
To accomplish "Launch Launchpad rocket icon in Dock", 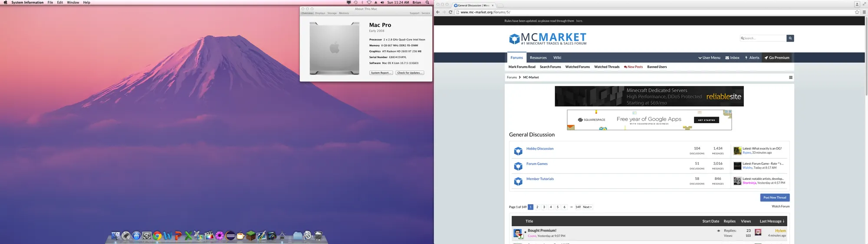I will click(126, 235).
